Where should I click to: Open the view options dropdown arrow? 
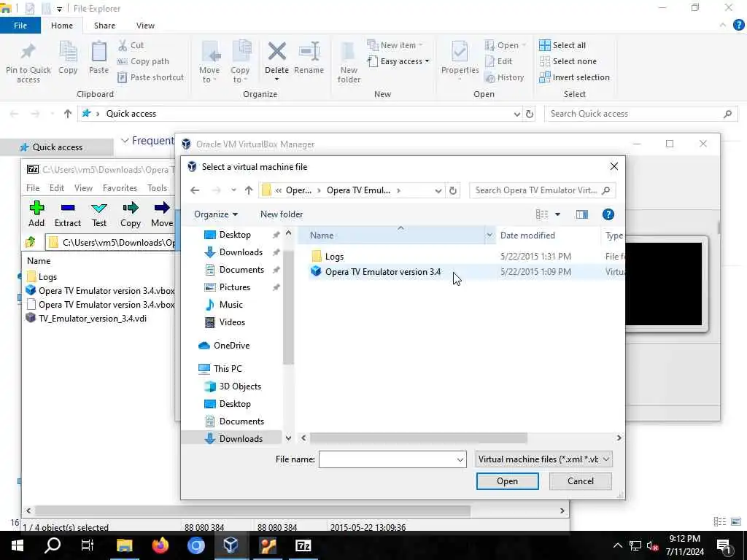[557, 214]
